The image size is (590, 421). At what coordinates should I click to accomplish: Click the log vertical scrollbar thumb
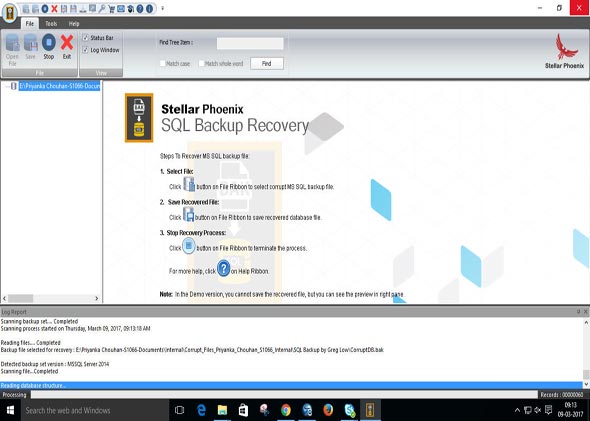pyautogui.click(x=586, y=374)
